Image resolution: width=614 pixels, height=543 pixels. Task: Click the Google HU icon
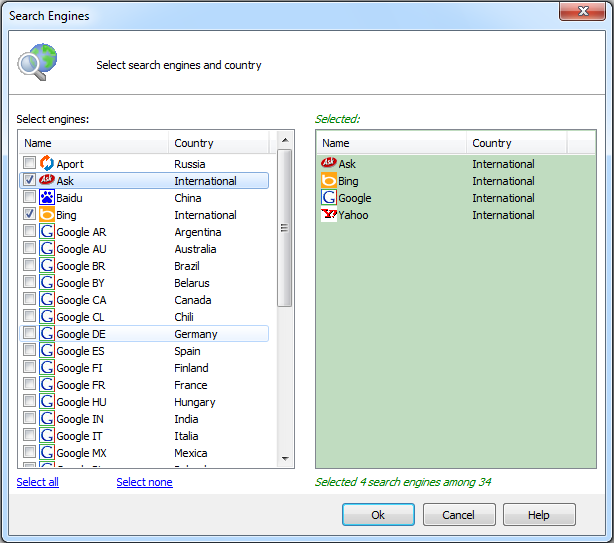coord(47,402)
